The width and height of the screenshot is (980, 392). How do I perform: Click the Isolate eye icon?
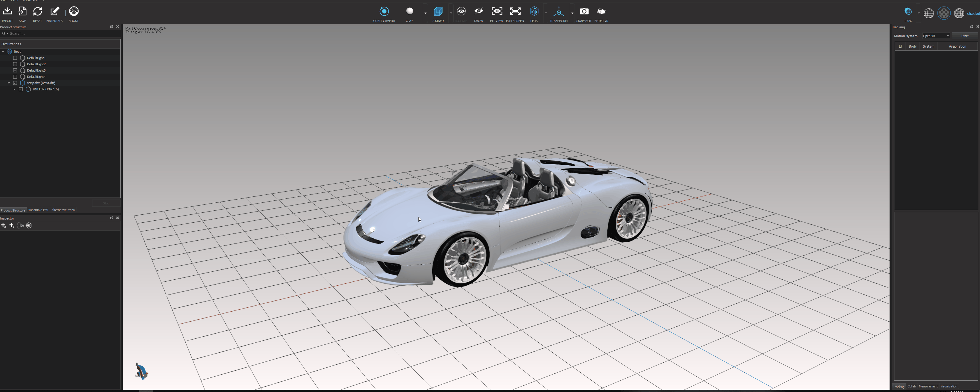461,11
